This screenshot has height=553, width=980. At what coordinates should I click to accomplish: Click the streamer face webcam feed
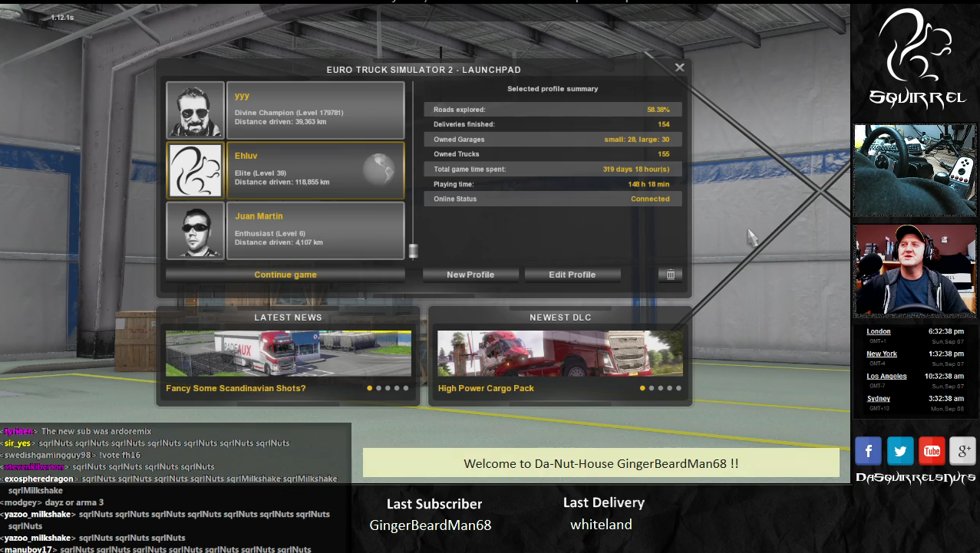tap(915, 271)
